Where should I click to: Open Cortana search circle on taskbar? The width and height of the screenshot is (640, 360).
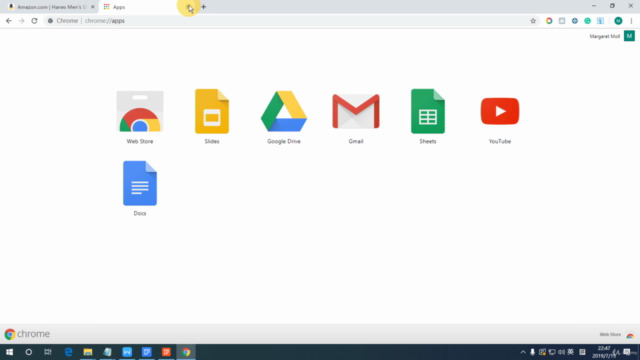point(29,352)
